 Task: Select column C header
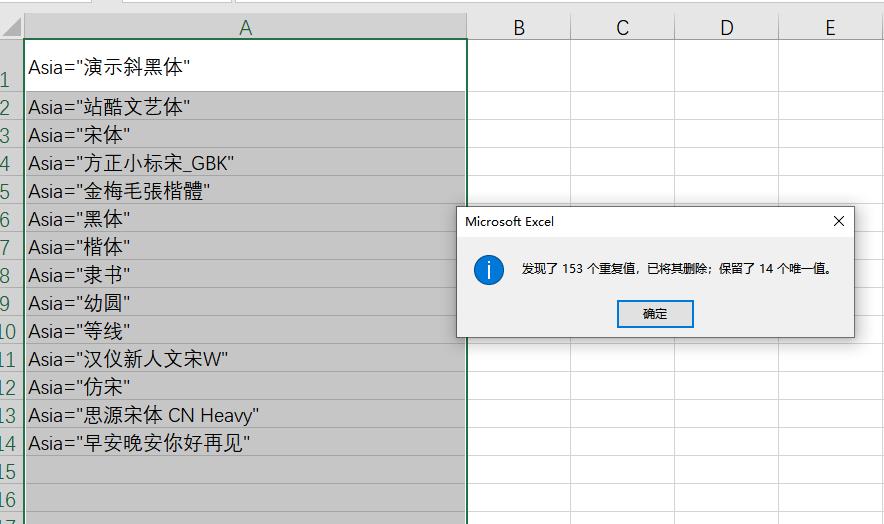coord(622,28)
